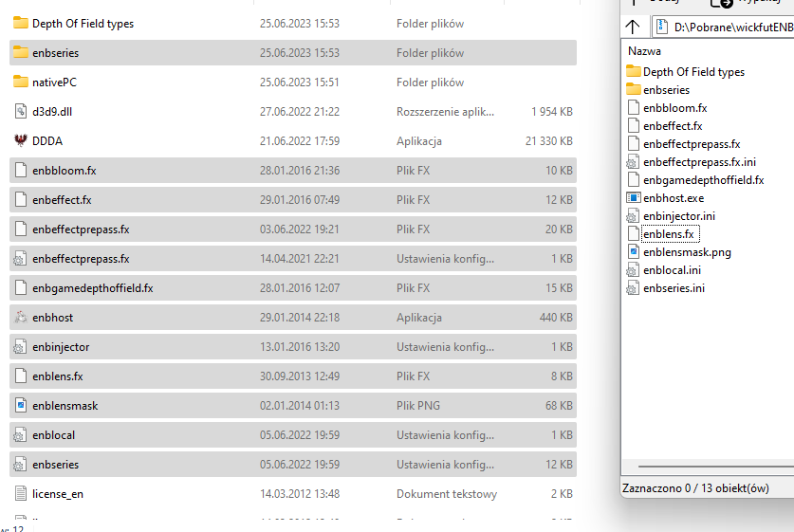Go up one folder in the archive window
The image size is (794, 532).
click(x=633, y=27)
